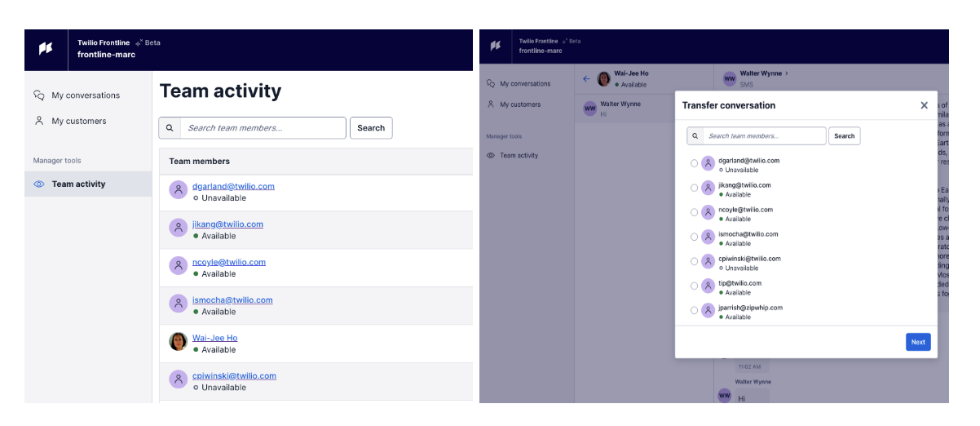Select the cpiwinski@twilio.com radio button
The width and height of the screenshot is (980, 426).
pos(695,261)
